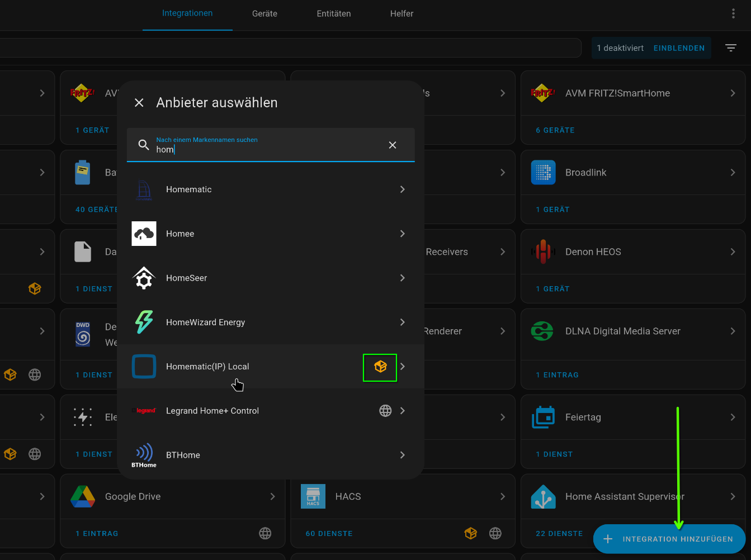
Task: Click the DLNA Digital Media Server icon
Action: (x=543, y=331)
